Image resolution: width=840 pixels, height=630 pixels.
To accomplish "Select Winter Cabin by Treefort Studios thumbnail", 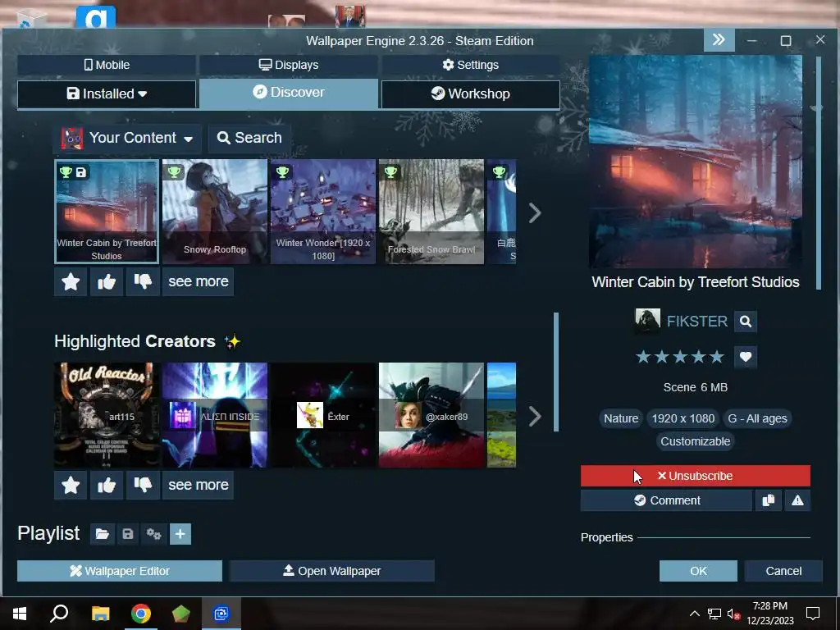I will (107, 212).
